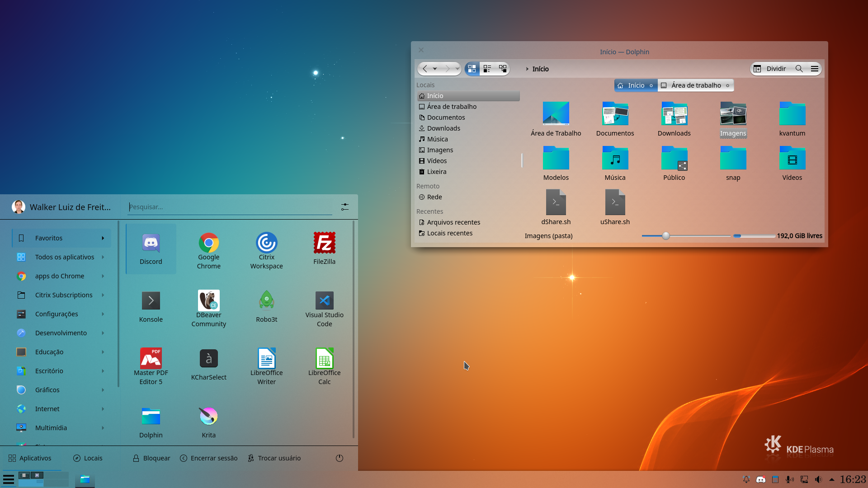The width and height of the screenshot is (868, 488).
Task: Expand Todos os aplicativos submenu
Action: [103, 257]
